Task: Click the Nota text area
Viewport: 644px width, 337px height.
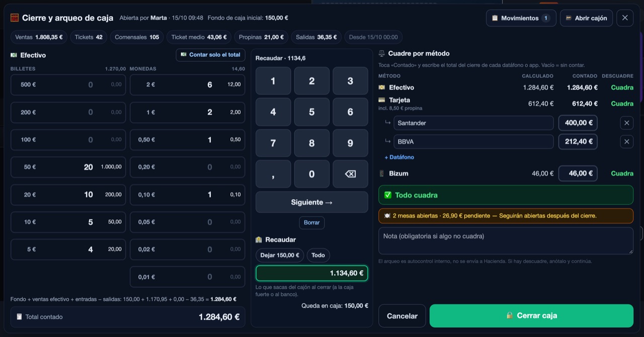Action: tap(506, 240)
